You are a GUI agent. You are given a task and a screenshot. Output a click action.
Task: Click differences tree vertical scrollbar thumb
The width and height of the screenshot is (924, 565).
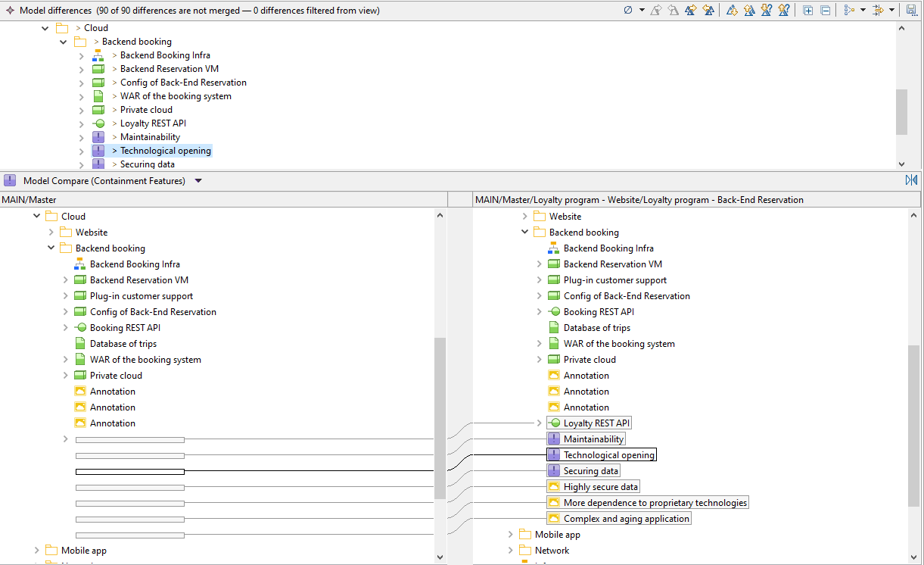[x=901, y=112]
